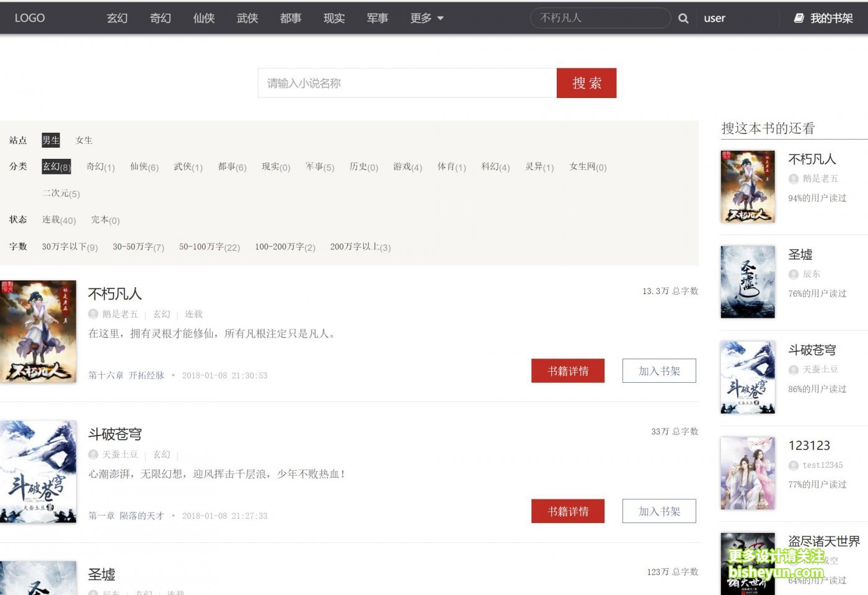868x595 pixels.
Task: Filter by 科幻(4) category
Action: click(x=496, y=167)
